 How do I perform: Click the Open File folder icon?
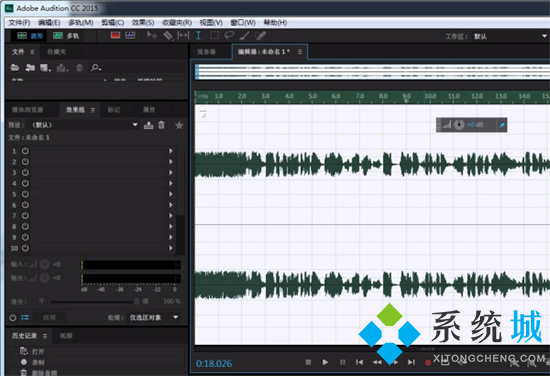pyautogui.click(x=15, y=67)
